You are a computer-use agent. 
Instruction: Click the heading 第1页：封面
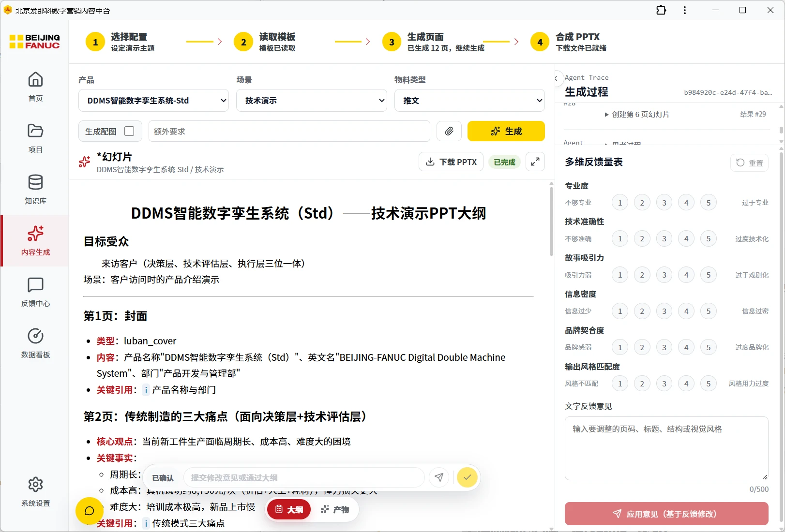coord(115,316)
